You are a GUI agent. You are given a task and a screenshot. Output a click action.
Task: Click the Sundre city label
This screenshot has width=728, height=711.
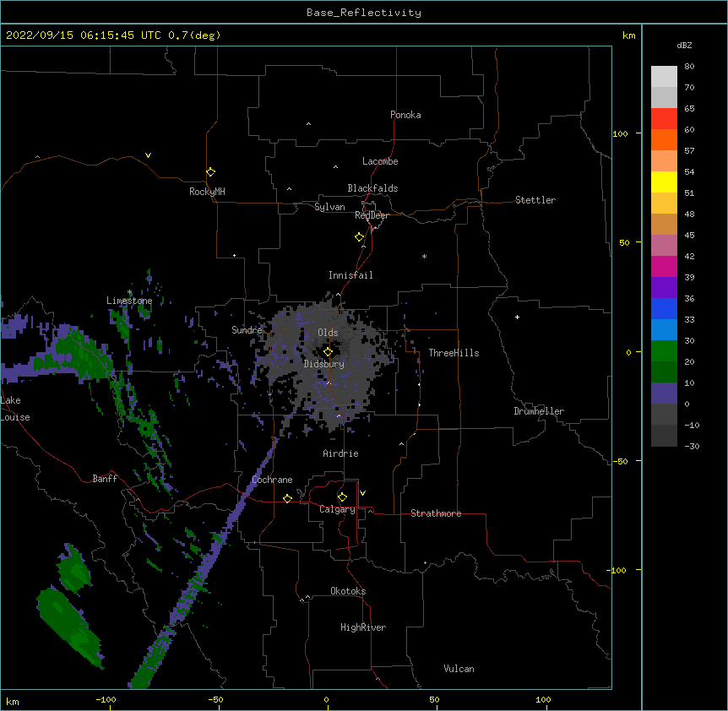coord(247,330)
